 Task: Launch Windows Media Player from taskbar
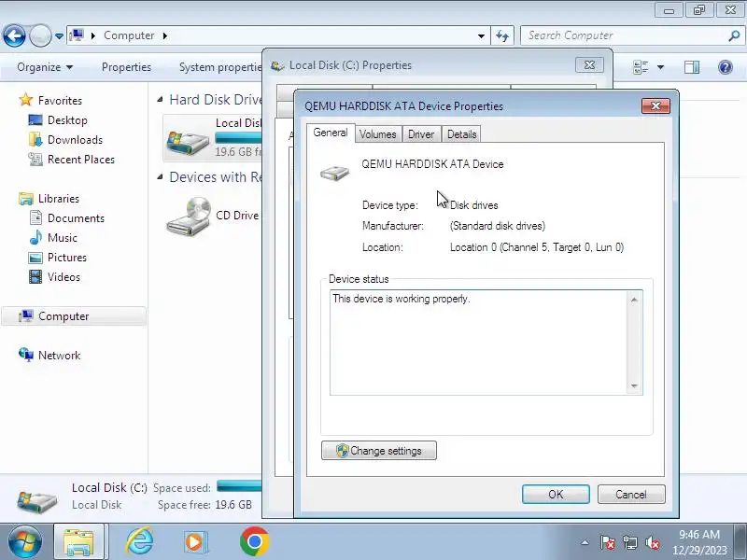195,541
